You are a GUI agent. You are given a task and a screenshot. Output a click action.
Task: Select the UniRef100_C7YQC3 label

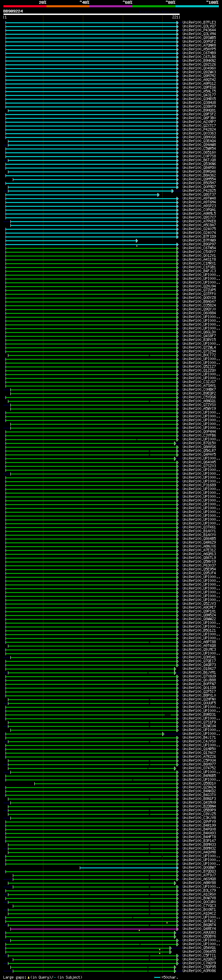pyautogui.click(x=199, y=906)
